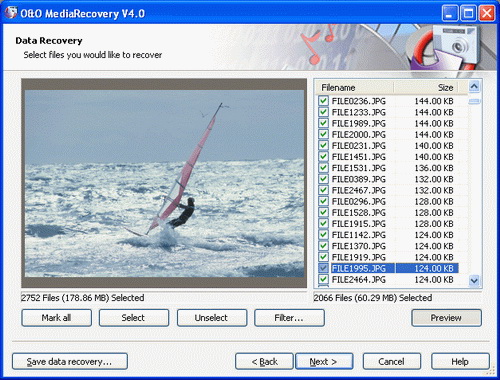500x380 pixels.
Task: Click the Mark all button
Action: [x=56, y=318]
